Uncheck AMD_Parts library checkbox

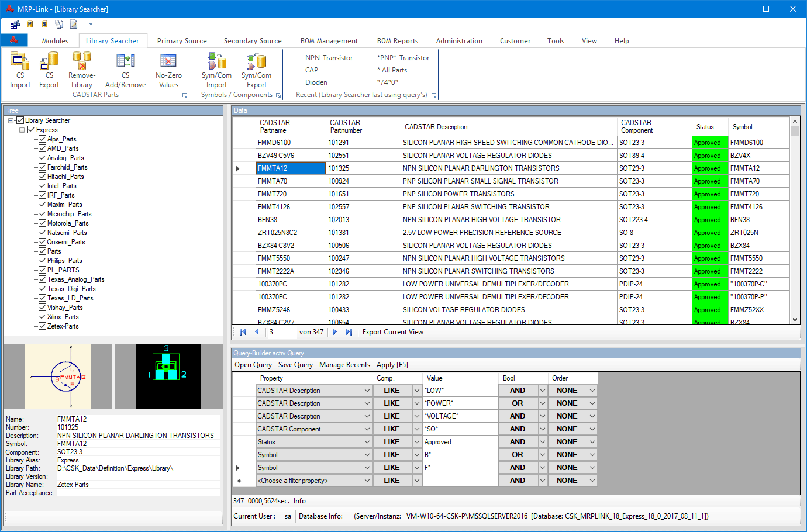pos(43,148)
